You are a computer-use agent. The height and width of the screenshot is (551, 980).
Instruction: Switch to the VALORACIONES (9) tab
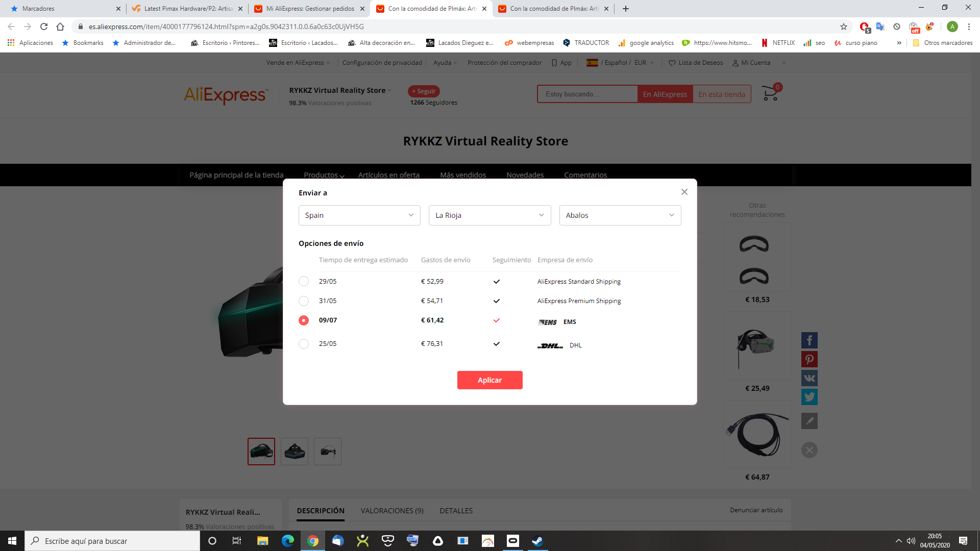(392, 511)
